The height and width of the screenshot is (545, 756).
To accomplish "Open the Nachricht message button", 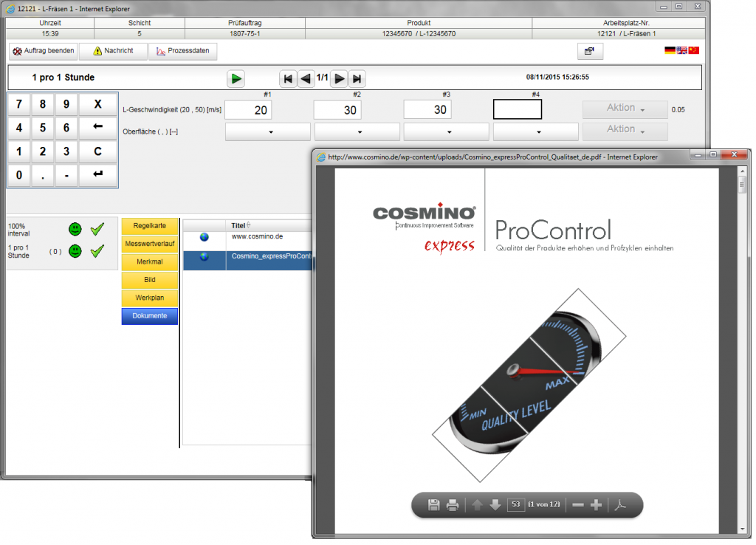I will [x=113, y=51].
